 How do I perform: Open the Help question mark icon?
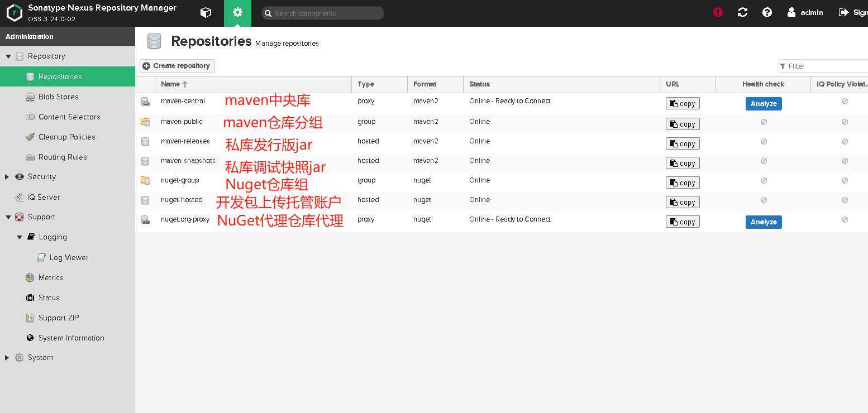[767, 12]
